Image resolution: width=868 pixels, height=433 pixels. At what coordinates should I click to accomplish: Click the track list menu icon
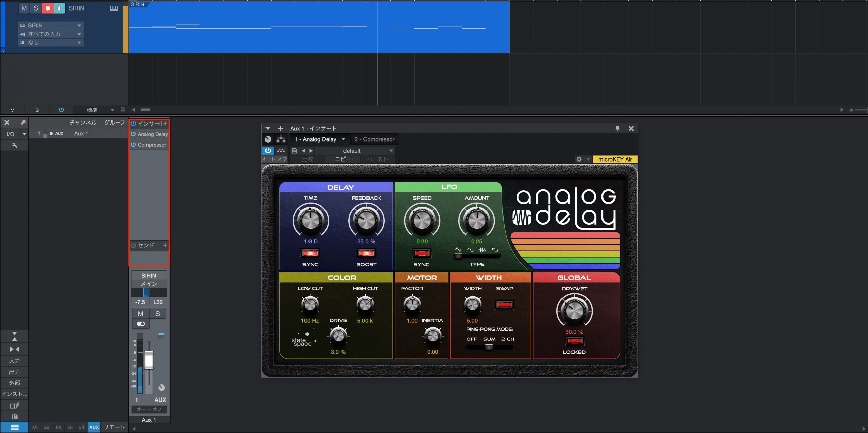coord(123,109)
